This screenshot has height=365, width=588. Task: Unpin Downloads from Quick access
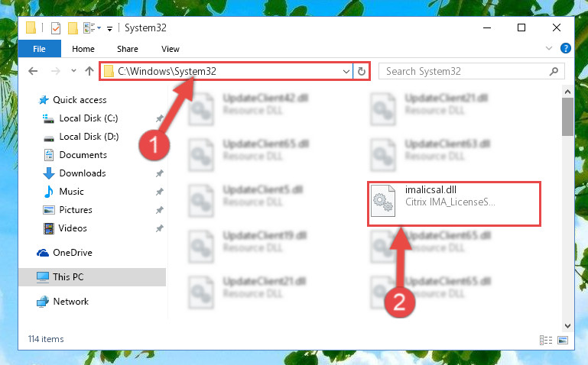[x=160, y=173]
